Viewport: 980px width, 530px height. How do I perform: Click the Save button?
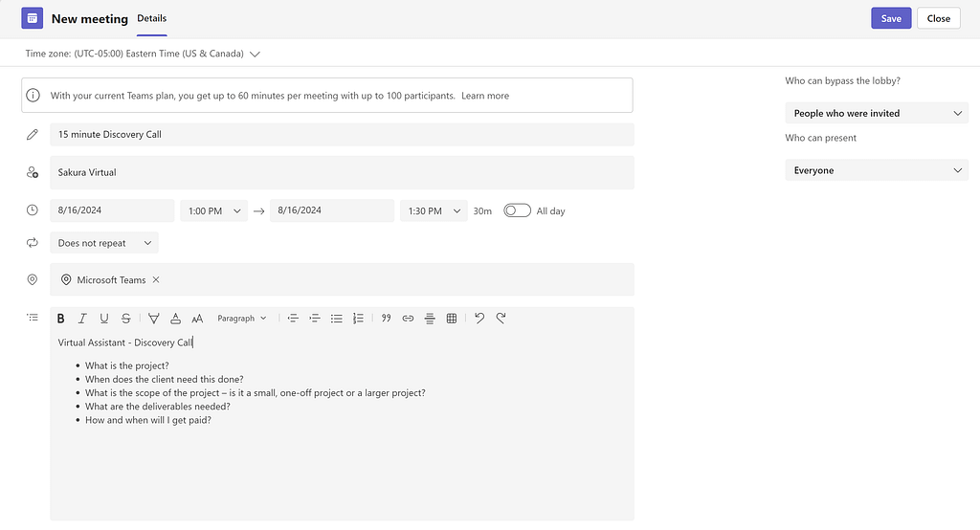point(890,18)
